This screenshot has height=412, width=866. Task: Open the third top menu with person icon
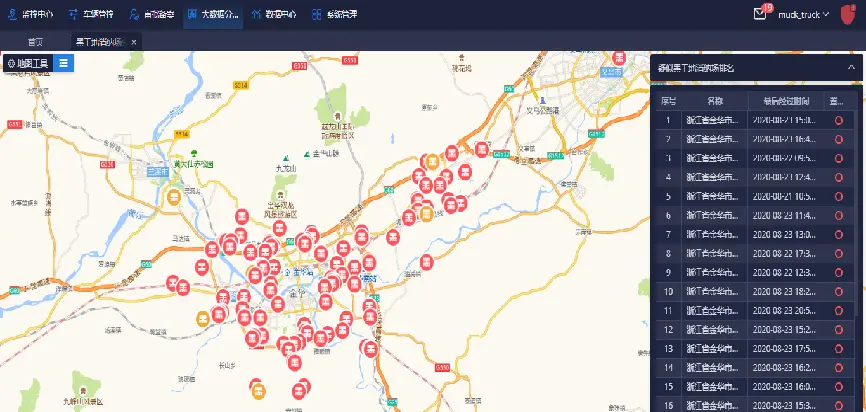tap(152, 14)
